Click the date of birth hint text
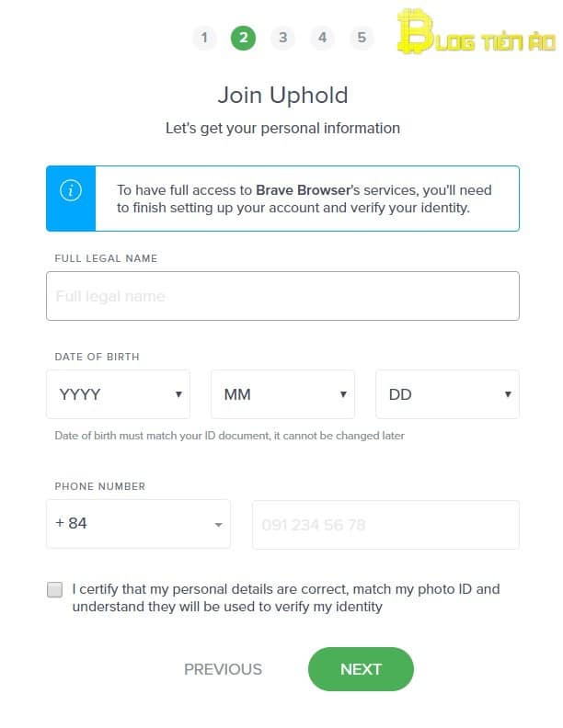Image resolution: width=563 pixels, height=728 pixels. pos(229,436)
